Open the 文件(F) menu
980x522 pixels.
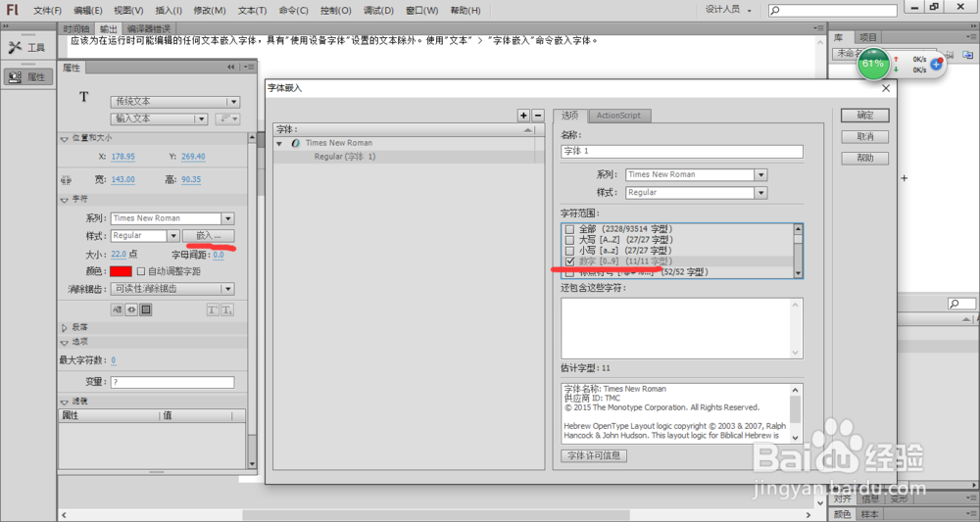47,11
